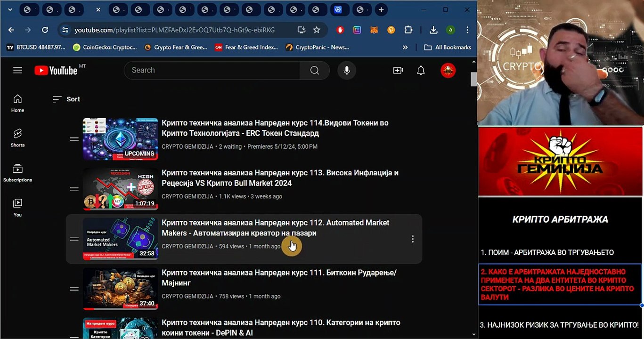Viewport: 644px width, 339px height.
Task: Open the Chrome tab search dropdown
Action: (10, 9)
